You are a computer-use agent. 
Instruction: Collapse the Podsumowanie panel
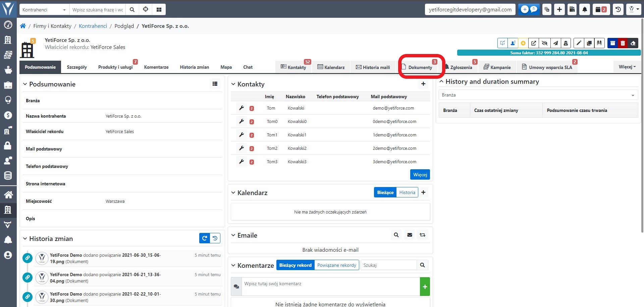pos(25,84)
